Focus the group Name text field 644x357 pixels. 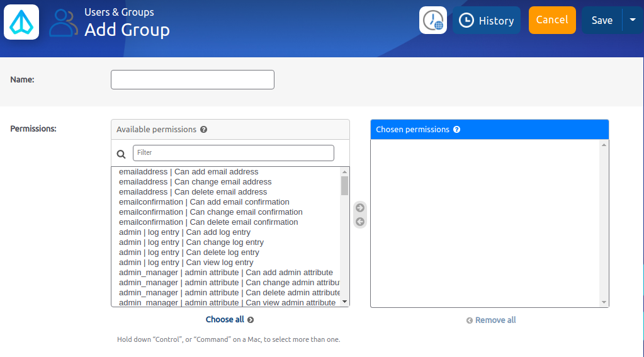pos(193,80)
